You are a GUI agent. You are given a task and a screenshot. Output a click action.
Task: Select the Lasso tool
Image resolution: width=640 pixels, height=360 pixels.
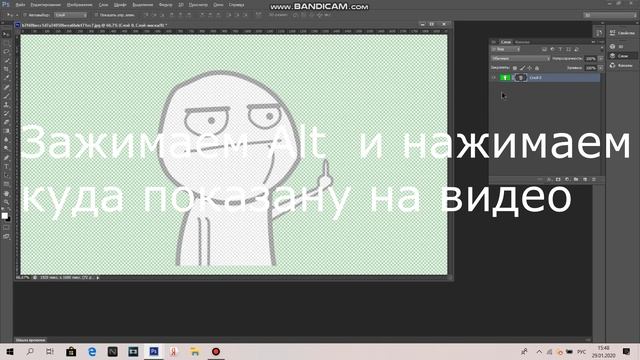[6, 52]
